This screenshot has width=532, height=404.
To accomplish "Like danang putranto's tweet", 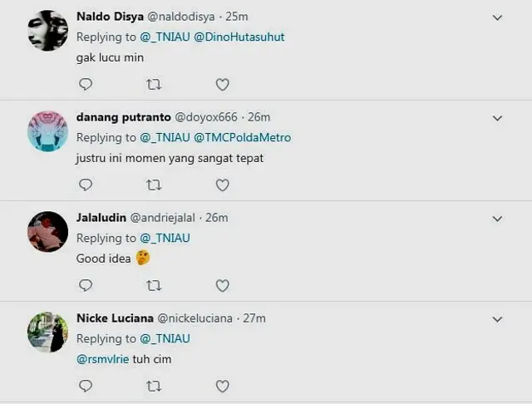I will click(222, 185).
